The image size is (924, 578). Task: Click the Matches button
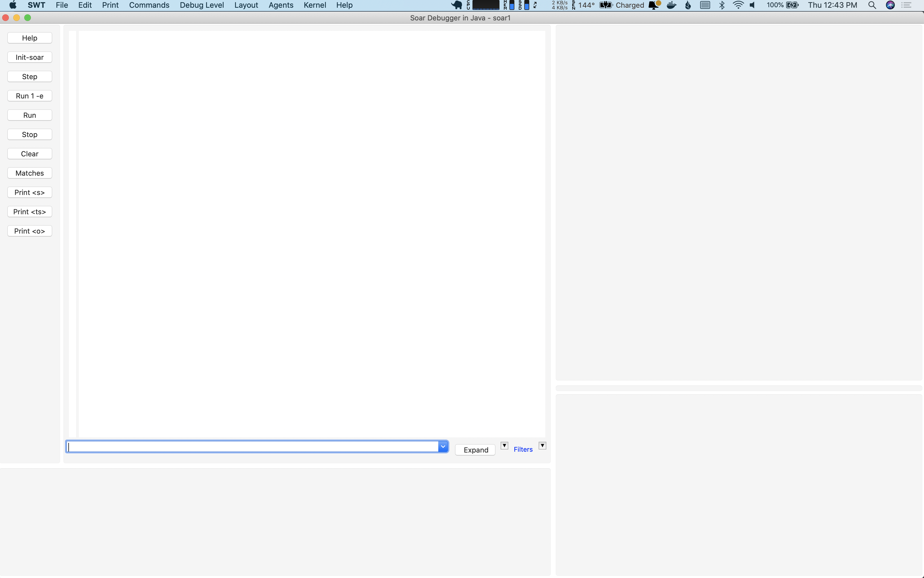(29, 173)
